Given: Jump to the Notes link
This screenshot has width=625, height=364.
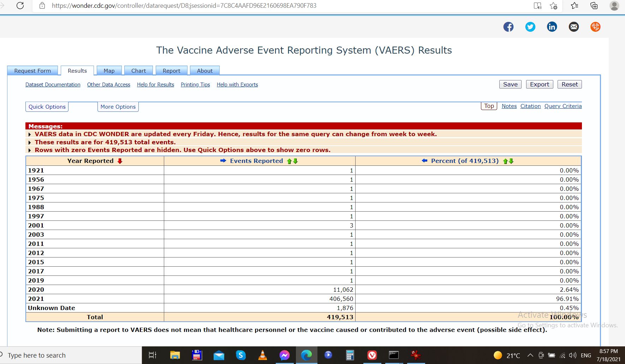Looking at the screenshot, I should tap(509, 106).
